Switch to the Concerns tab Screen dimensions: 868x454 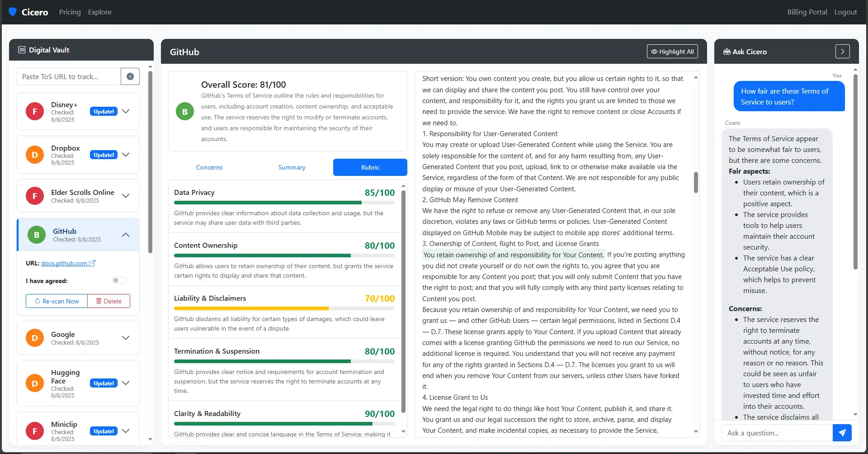[209, 167]
